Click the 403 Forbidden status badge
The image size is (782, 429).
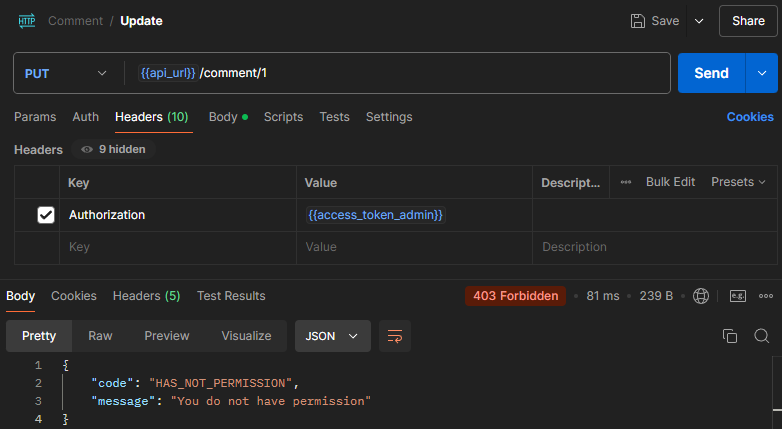click(x=516, y=296)
